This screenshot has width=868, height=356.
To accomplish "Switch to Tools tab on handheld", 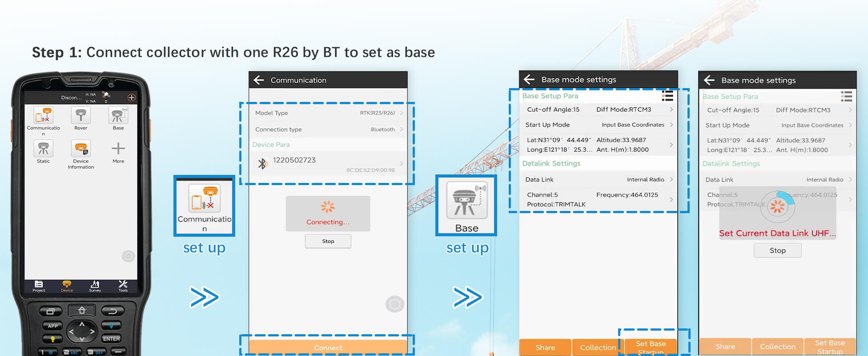I will click(x=123, y=286).
